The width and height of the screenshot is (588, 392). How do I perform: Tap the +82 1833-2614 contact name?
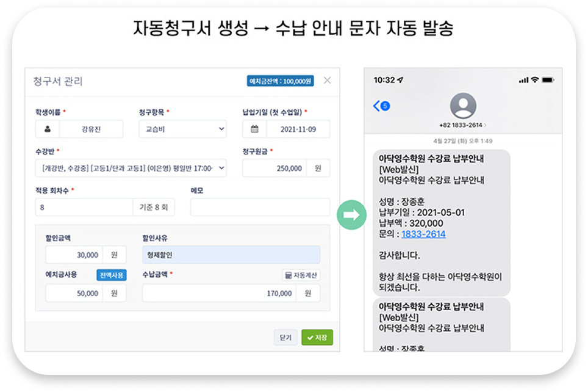[462, 125]
